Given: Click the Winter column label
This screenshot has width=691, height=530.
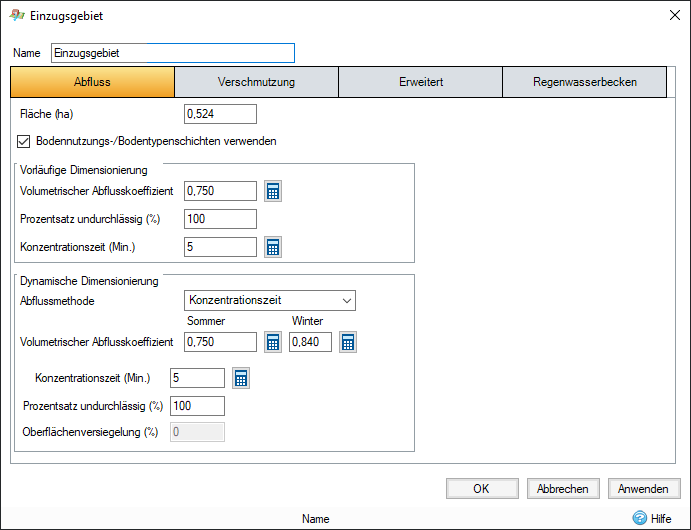Looking at the screenshot, I should 307,321.
